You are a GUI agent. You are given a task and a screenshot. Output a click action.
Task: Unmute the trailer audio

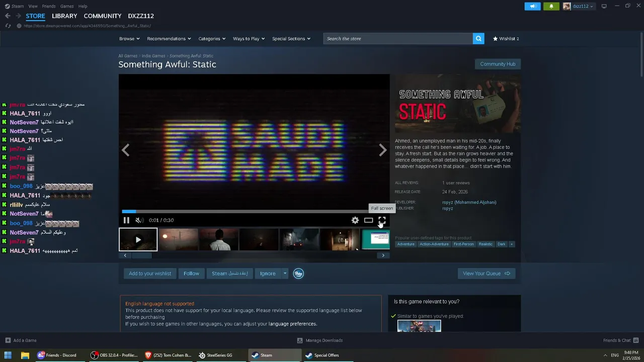coord(139,220)
